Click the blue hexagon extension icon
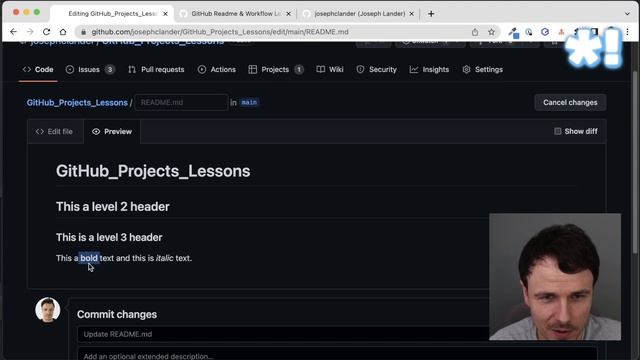 click(x=545, y=32)
